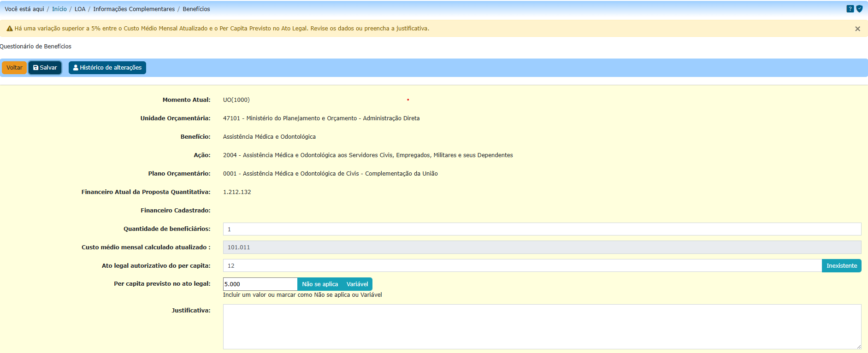
Task: Toggle the Não se aplica option
Action: 320,284
